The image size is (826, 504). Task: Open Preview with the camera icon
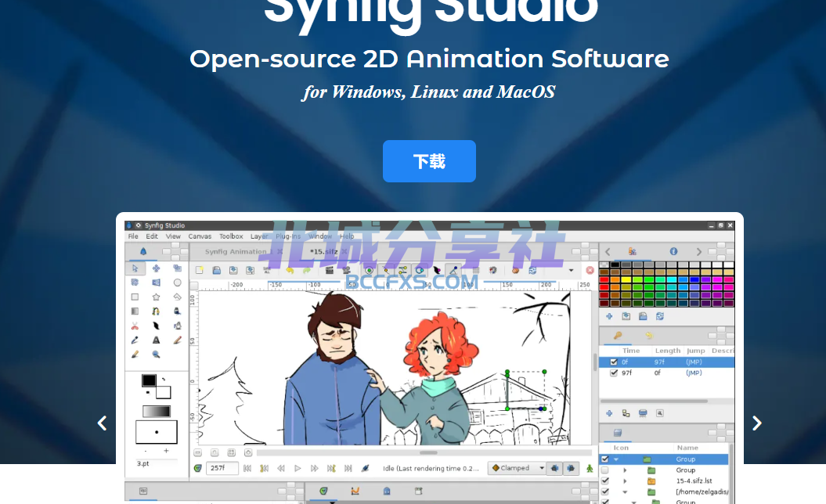click(x=346, y=270)
